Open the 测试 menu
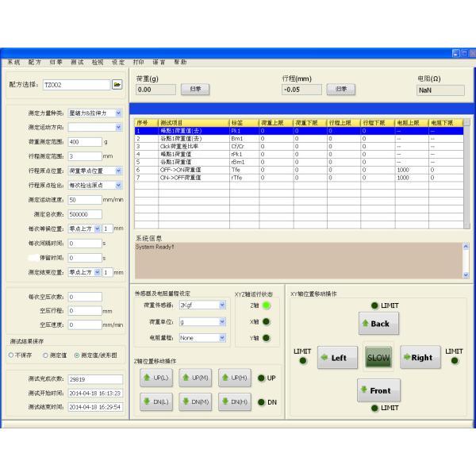 pyautogui.click(x=77, y=61)
